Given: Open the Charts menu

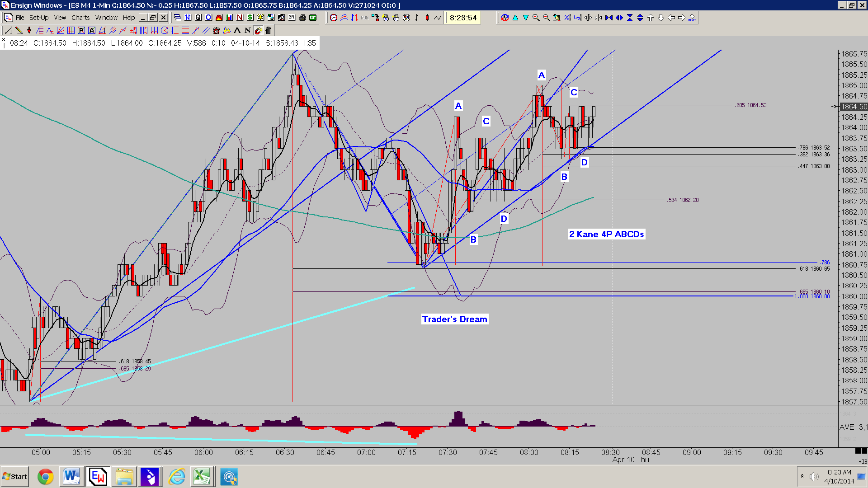Looking at the screenshot, I should pos(80,18).
